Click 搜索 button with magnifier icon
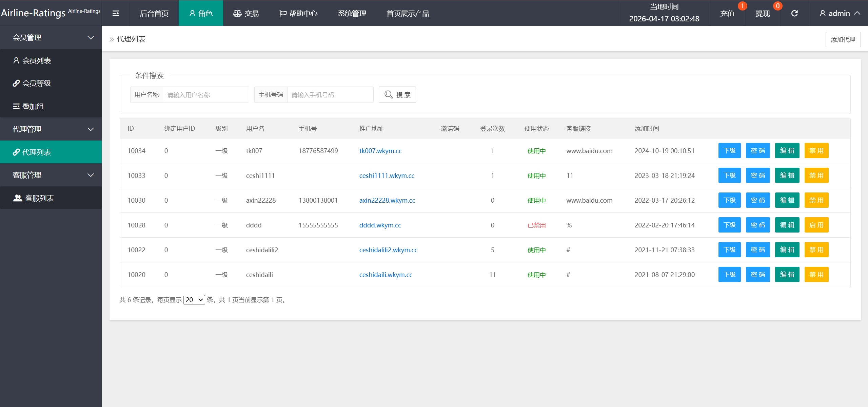This screenshot has height=407, width=868. pos(397,95)
